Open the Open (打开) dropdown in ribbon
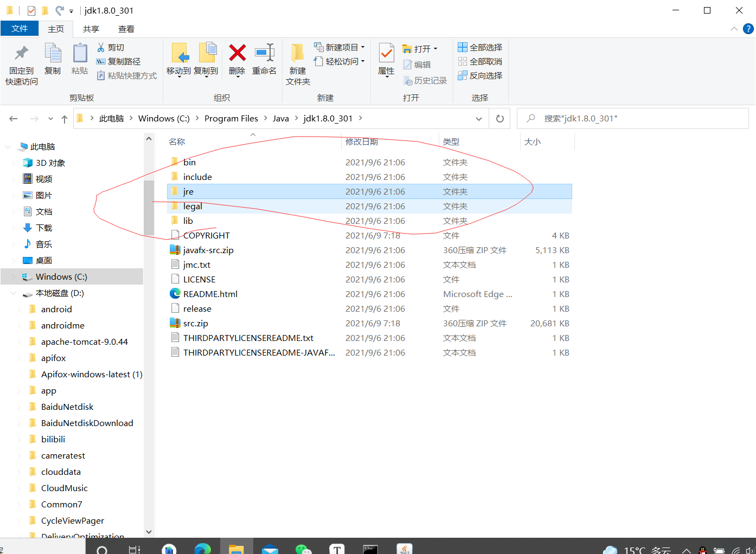Image resolution: width=756 pixels, height=554 pixels. 420,49
